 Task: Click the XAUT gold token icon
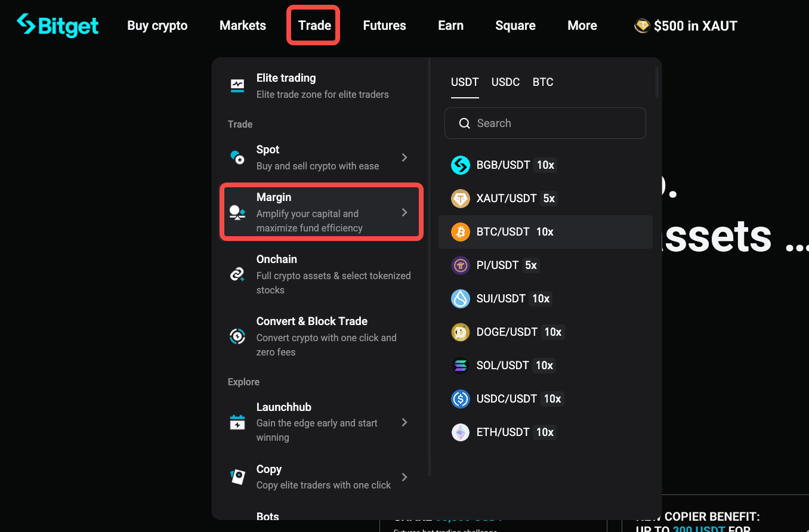[x=461, y=199]
